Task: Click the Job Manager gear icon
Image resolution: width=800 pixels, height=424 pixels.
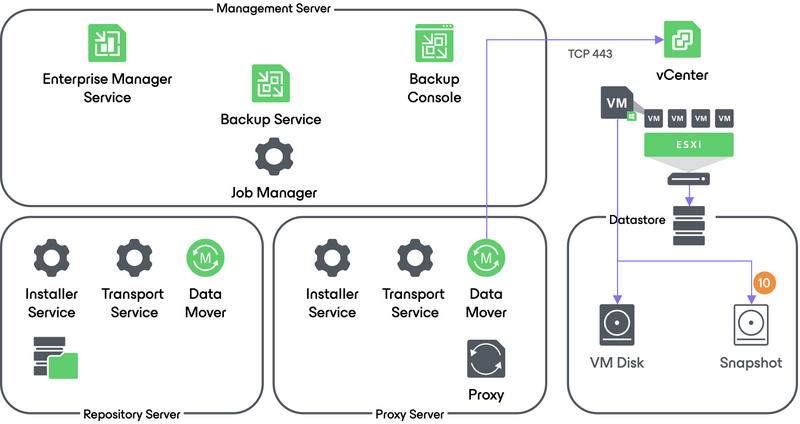Action: pos(272,157)
